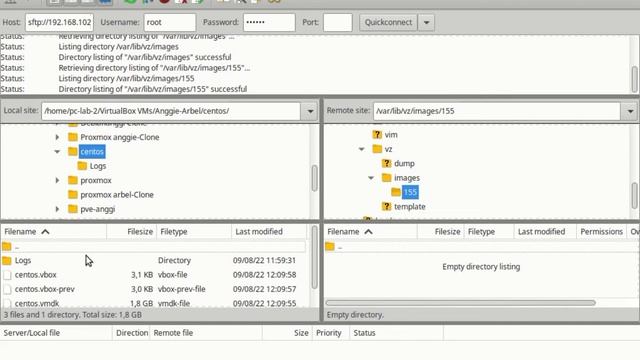Viewport: 640px width, 360px height.
Task: Click the Size queue column header
Action: click(x=287, y=333)
